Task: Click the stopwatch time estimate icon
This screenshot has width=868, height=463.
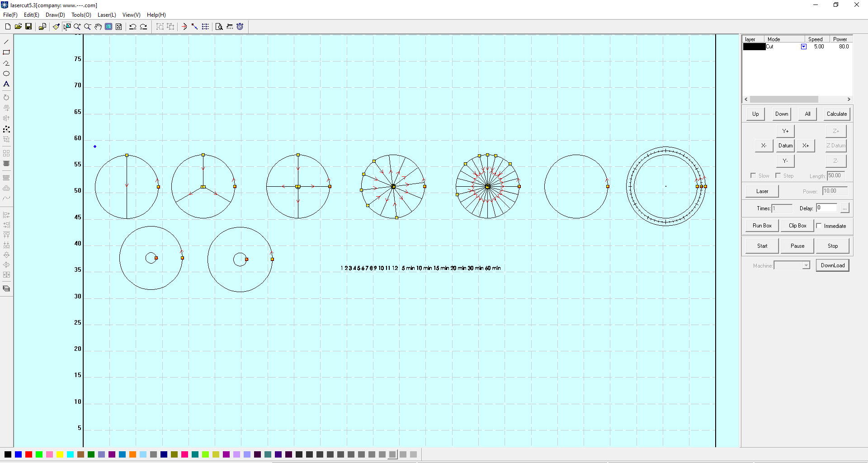Action: pos(240,27)
